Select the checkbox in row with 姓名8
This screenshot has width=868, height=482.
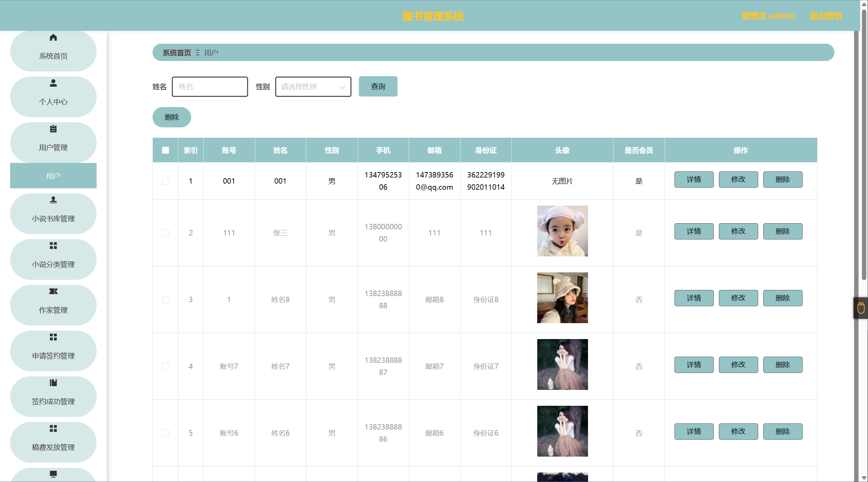pos(165,300)
